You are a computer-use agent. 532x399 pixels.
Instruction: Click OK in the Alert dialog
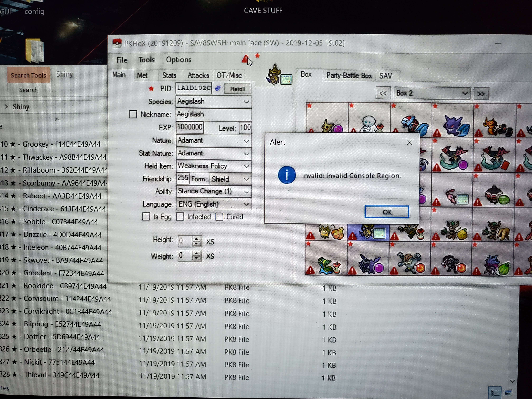[387, 212]
